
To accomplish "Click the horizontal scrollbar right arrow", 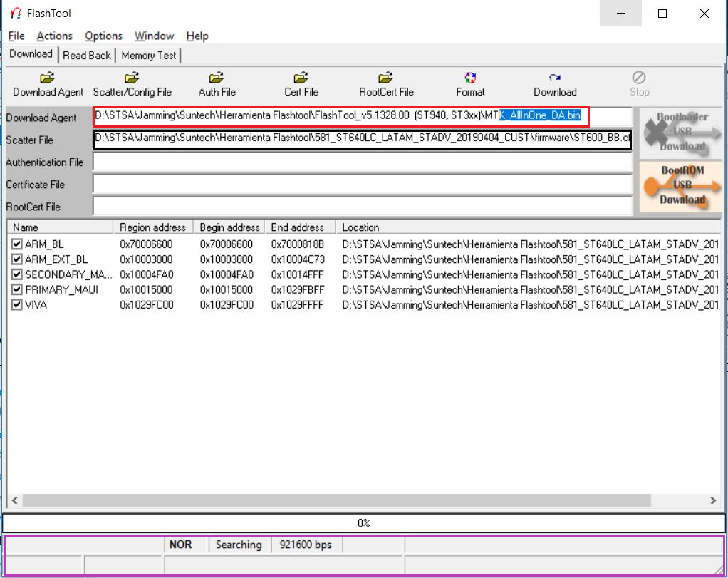I will (714, 500).
